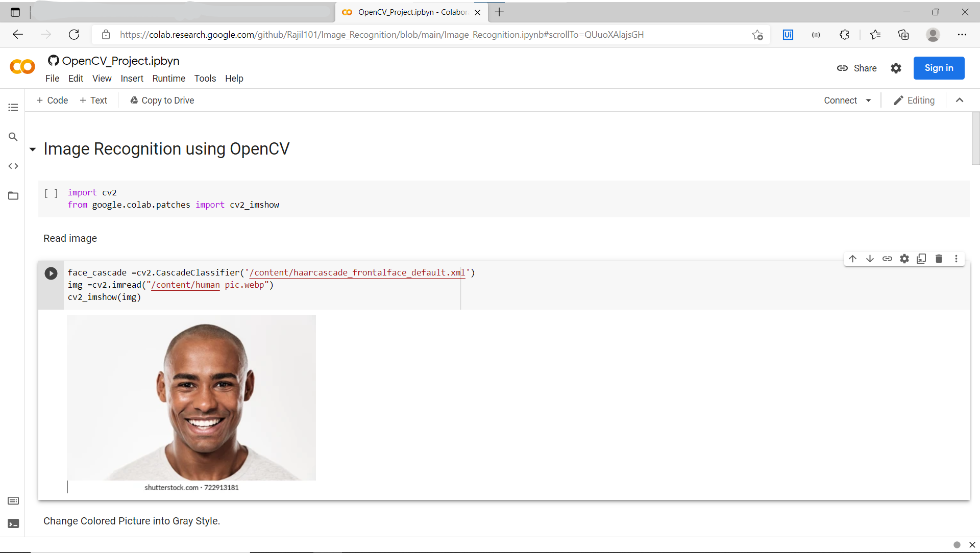This screenshot has width=980, height=553.
Task: Copy link to cell icon
Action: [887, 259]
